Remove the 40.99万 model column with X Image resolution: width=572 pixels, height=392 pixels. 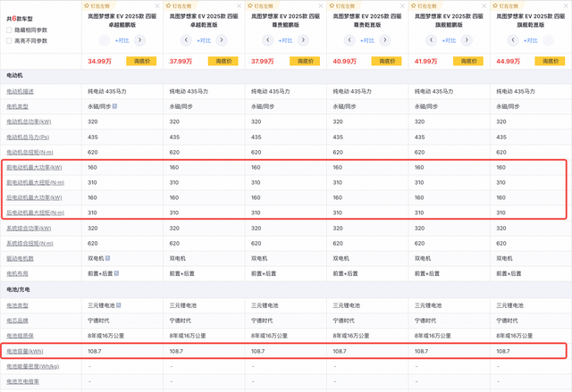402,6
